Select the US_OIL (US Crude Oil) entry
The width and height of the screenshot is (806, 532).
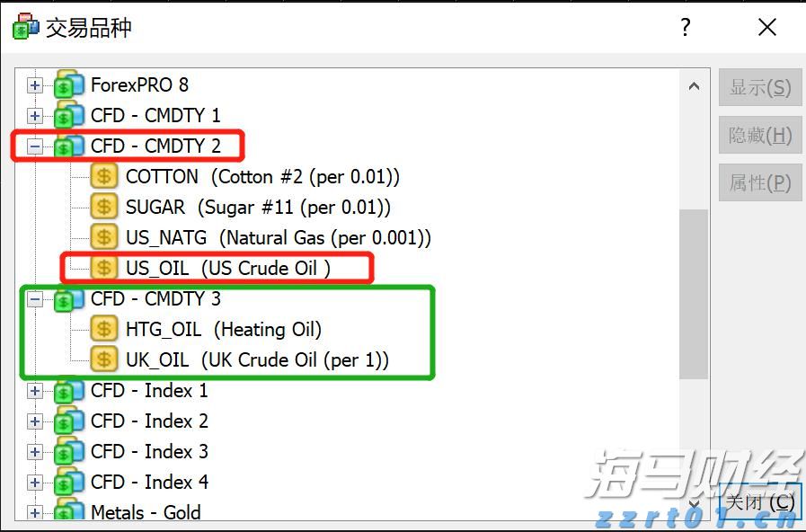[x=216, y=268]
